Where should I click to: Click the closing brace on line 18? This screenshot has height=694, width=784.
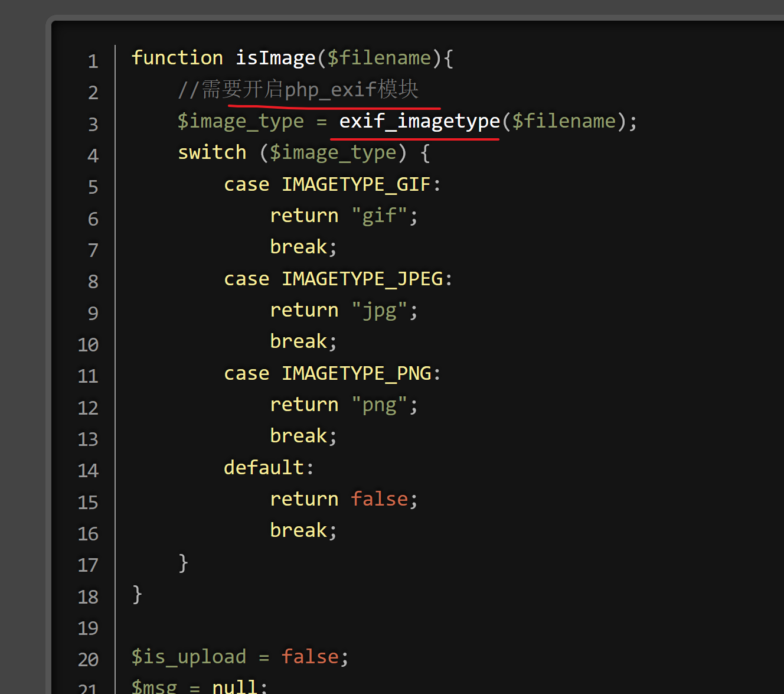click(x=137, y=594)
